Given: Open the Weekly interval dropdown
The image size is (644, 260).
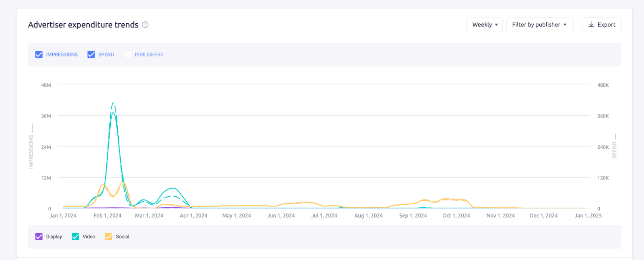Looking at the screenshot, I should pos(484,25).
